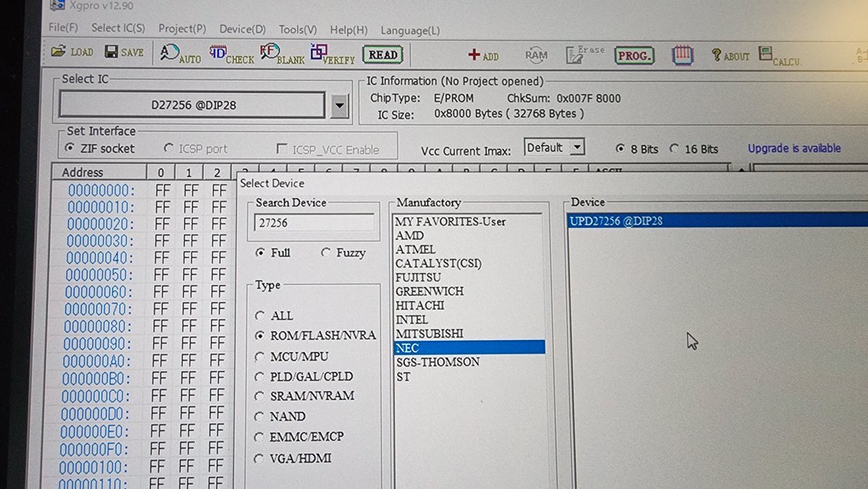Viewport: 868px width, 489px height.
Task: Click the chip icon next to PROG.
Action: pyautogui.click(x=682, y=56)
